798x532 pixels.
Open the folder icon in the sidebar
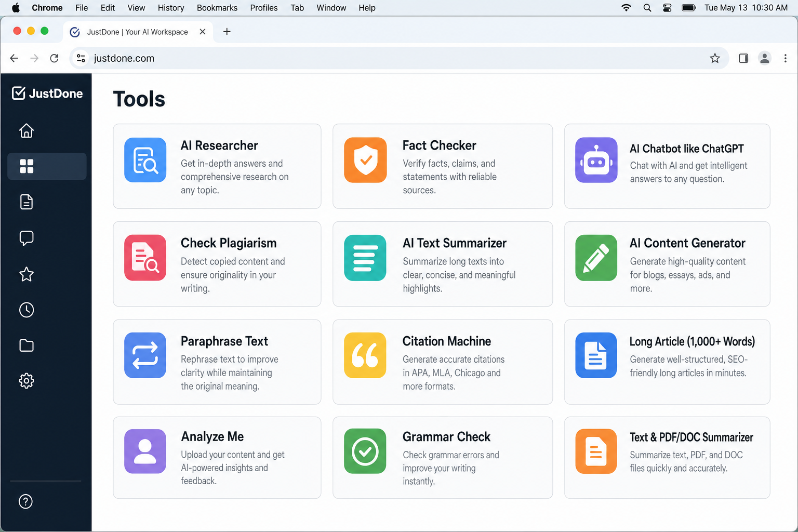click(x=26, y=345)
